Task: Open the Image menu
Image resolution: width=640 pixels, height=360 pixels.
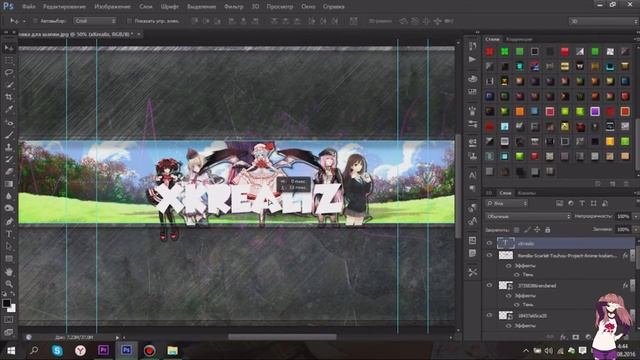Action: click(112, 7)
